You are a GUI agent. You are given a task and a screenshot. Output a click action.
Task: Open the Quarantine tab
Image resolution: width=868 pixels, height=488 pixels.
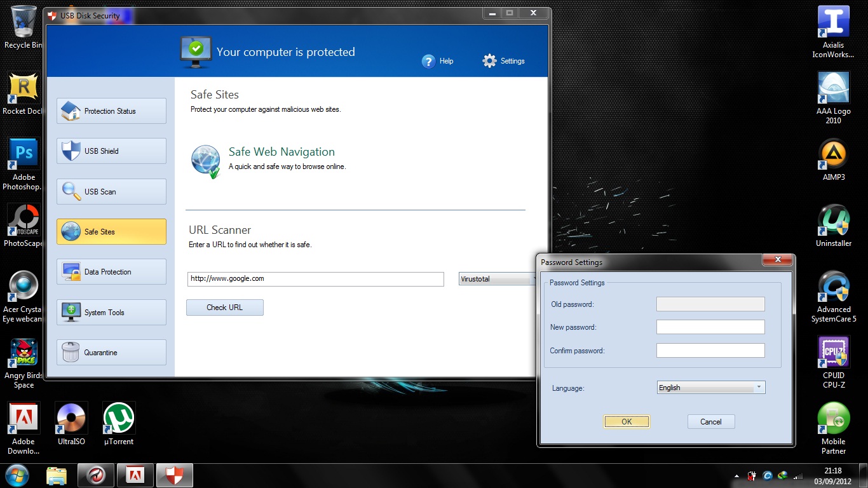[x=111, y=353]
